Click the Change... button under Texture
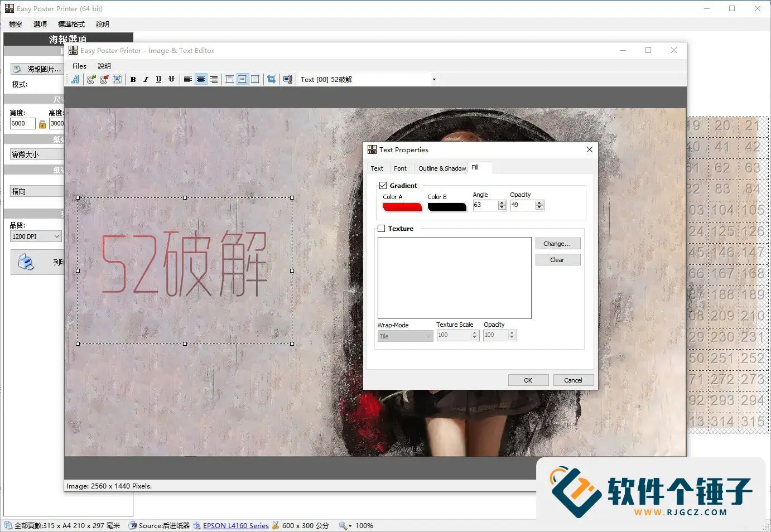 (x=557, y=243)
